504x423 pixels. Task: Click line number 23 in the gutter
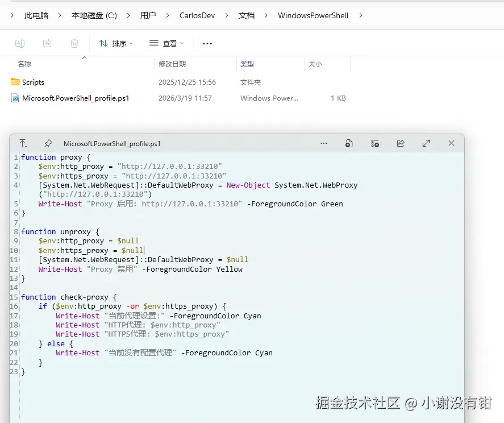pos(14,372)
